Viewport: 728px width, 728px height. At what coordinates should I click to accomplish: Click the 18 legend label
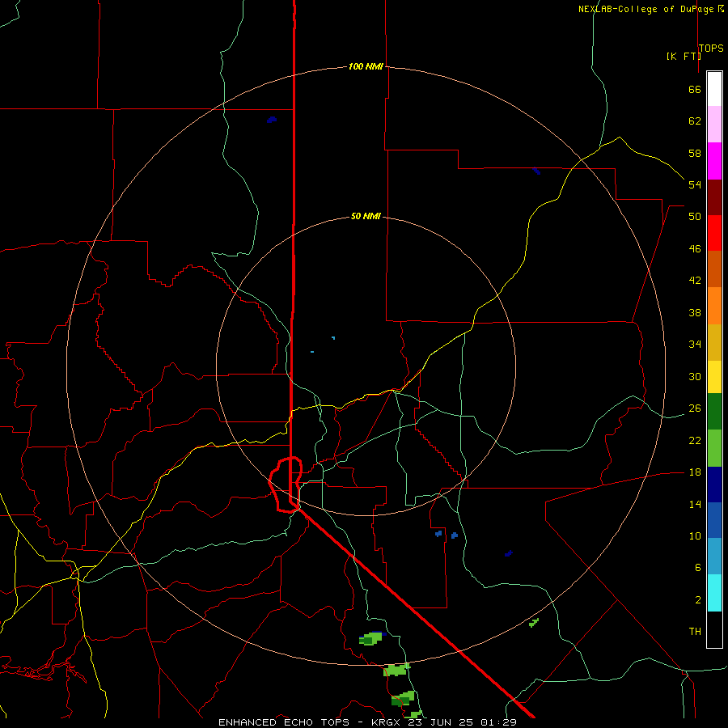point(695,472)
